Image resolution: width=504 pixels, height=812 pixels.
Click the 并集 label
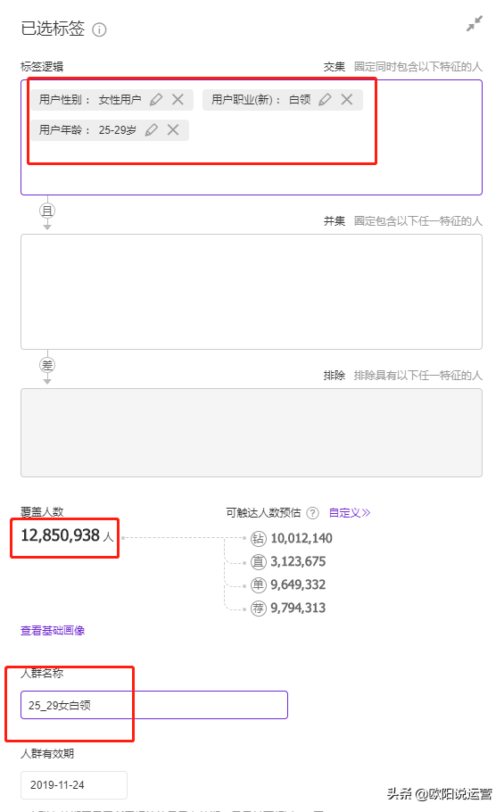335,221
